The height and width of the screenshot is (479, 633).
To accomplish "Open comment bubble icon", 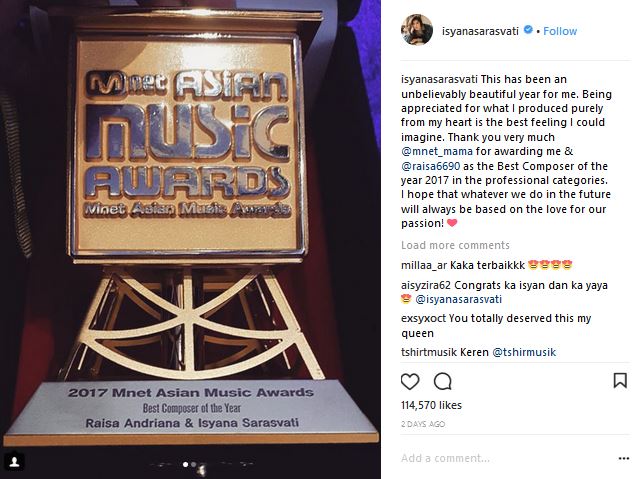I will tap(442, 381).
